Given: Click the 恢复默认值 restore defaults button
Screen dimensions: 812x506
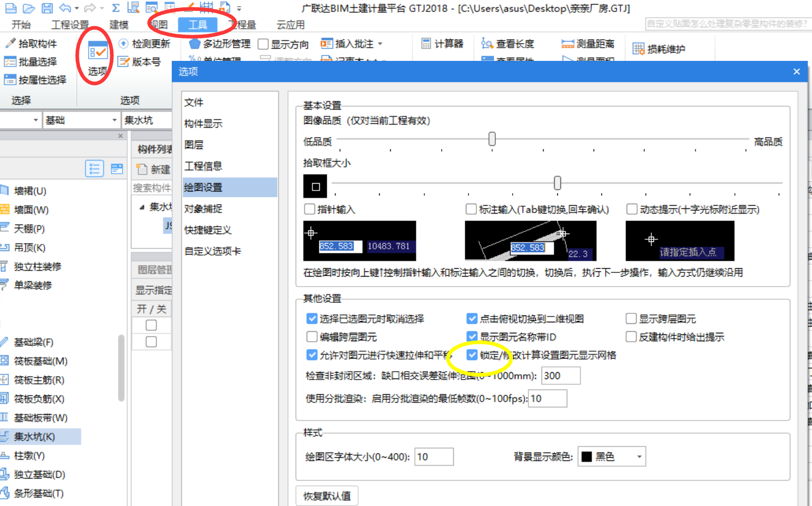Looking at the screenshot, I should [327, 496].
